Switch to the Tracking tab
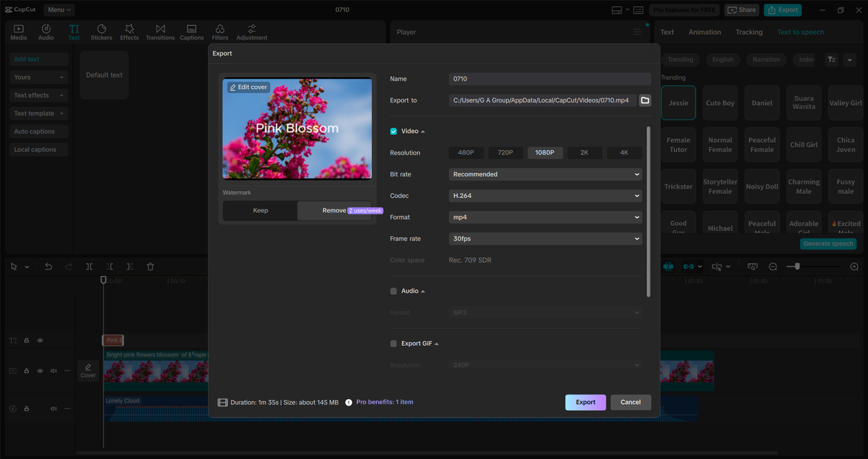868x459 pixels. pos(749,32)
